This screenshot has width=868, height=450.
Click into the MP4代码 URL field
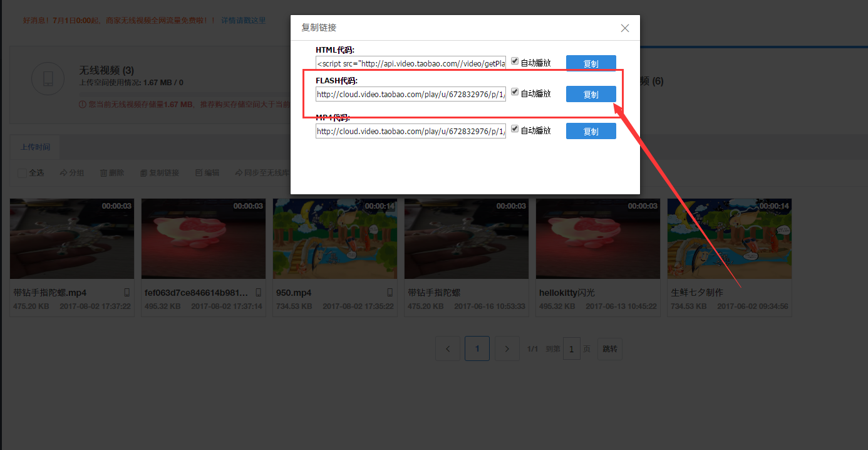[x=410, y=131]
